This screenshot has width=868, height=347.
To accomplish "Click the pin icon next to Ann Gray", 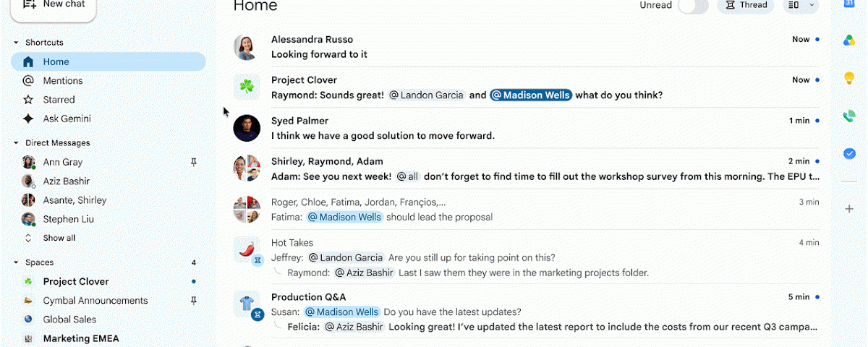I will coord(193,162).
